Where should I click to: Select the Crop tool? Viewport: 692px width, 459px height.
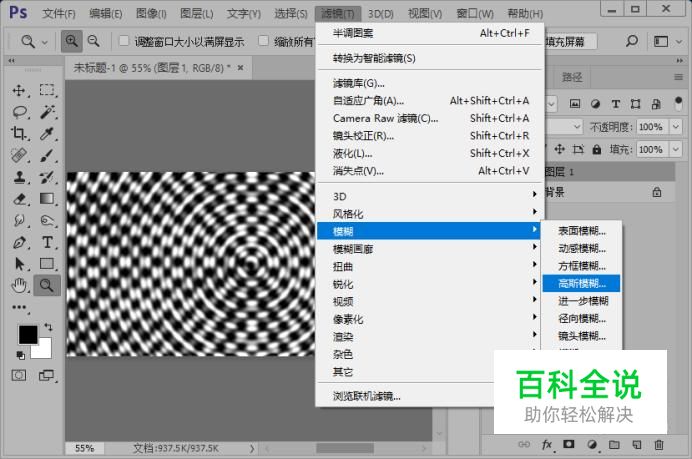[19, 133]
